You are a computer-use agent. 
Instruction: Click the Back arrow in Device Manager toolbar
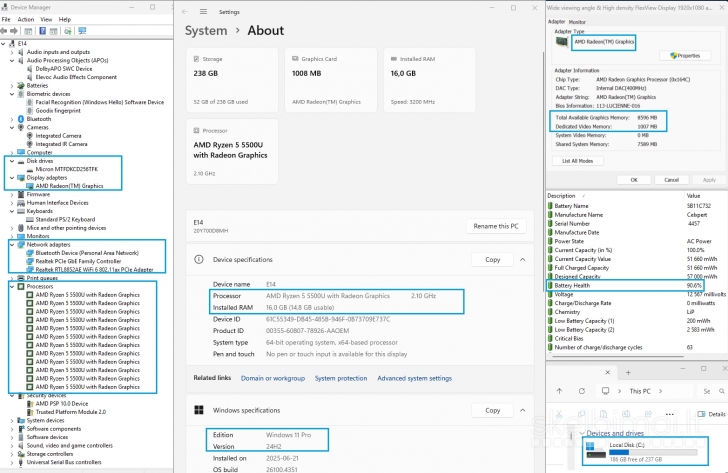(x=4, y=31)
